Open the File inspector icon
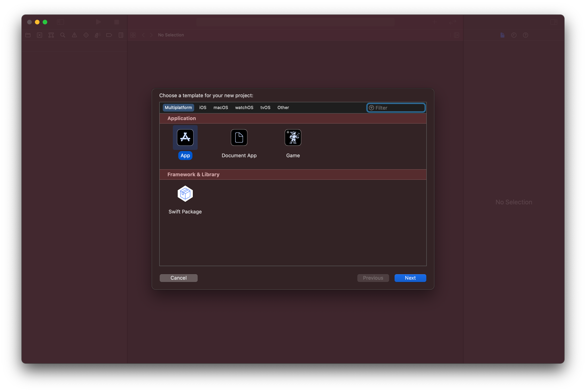This screenshot has width=586, height=392. pos(502,35)
